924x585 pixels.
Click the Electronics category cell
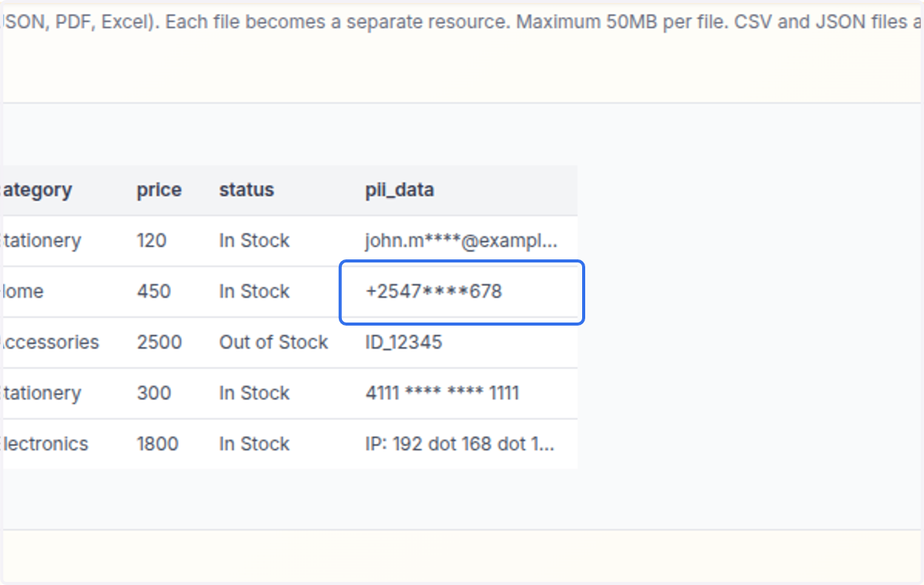click(x=44, y=444)
